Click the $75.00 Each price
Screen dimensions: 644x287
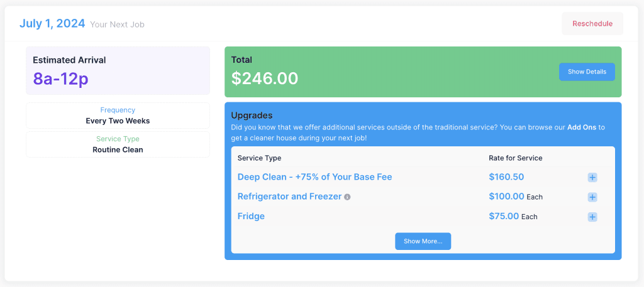click(513, 216)
